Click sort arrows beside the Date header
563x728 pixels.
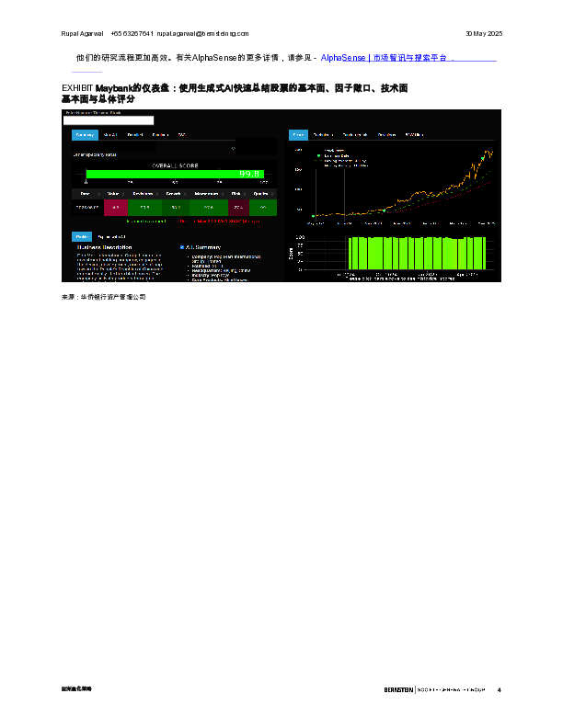(99, 194)
